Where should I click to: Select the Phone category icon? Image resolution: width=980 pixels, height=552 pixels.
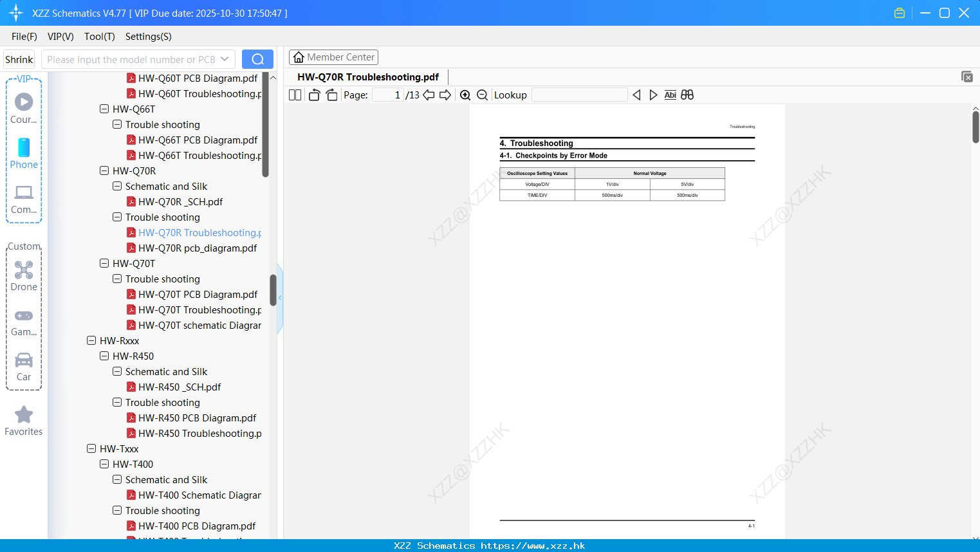tap(24, 154)
